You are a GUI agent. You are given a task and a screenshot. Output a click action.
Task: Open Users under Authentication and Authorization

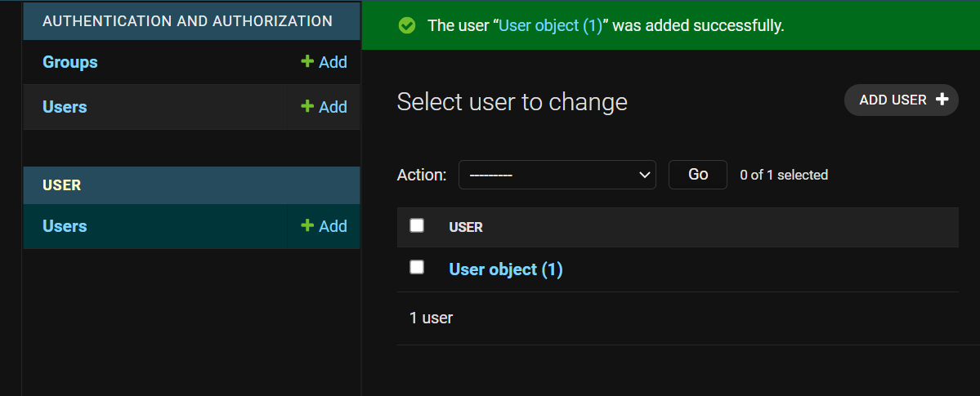tap(65, 107)
